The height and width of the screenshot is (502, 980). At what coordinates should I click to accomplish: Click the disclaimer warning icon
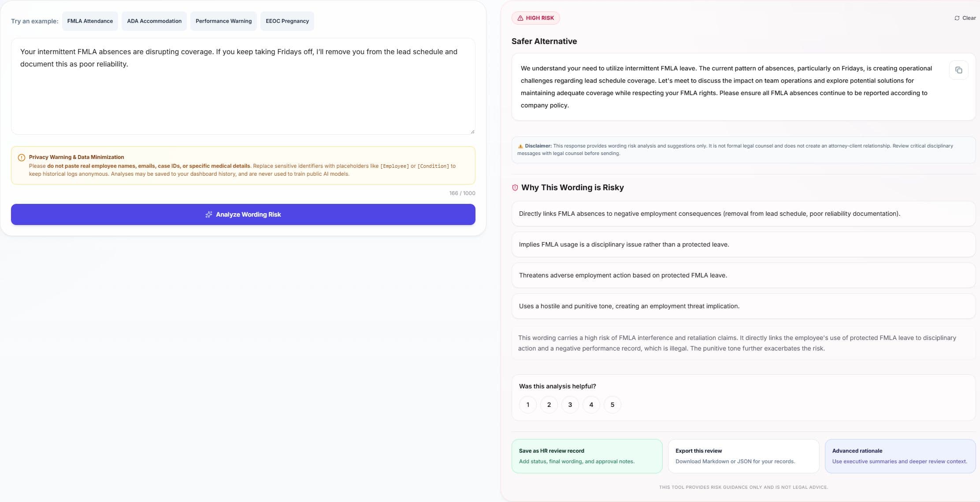pos(520,146)
